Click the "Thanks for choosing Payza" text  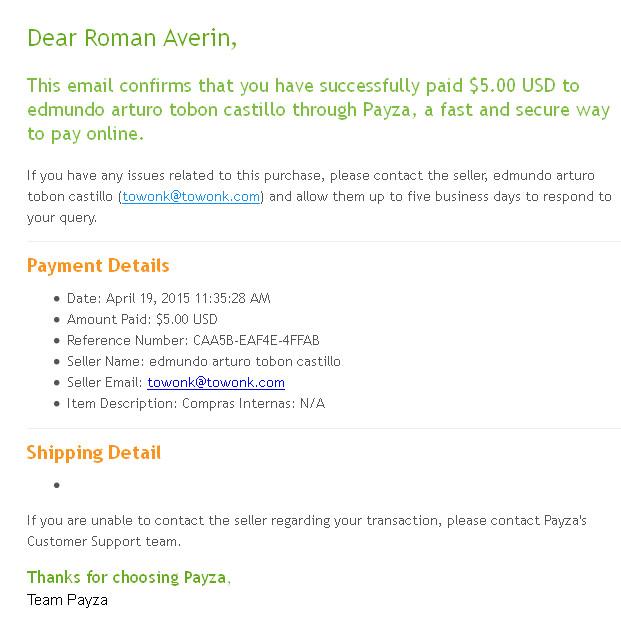[x=128, y=578]
